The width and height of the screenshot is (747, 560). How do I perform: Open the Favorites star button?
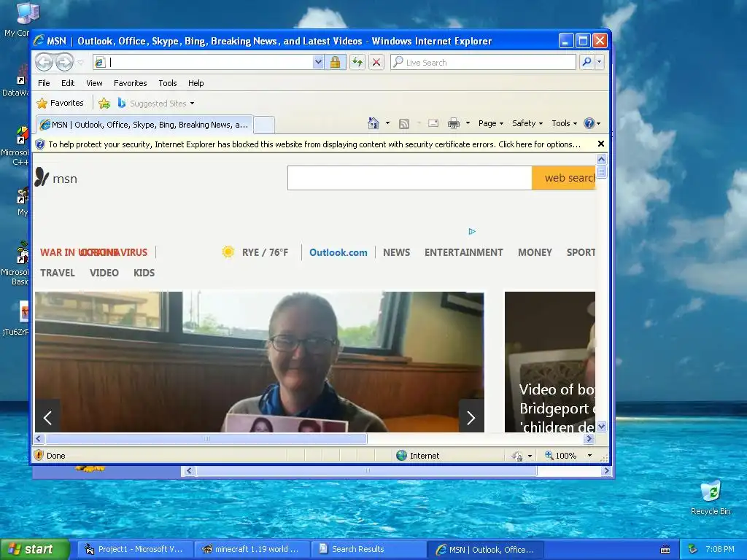pyautogui.click(x=60, y=103)
